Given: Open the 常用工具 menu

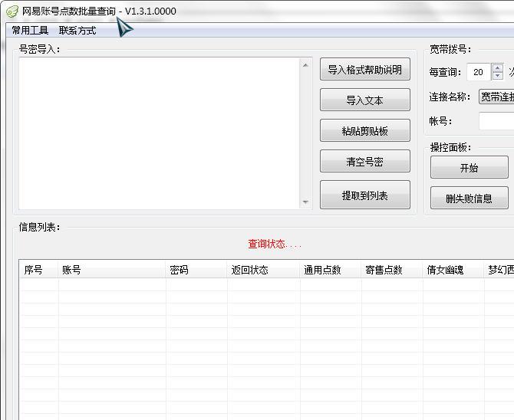Looking at the screenshot, I should point(30,31).
